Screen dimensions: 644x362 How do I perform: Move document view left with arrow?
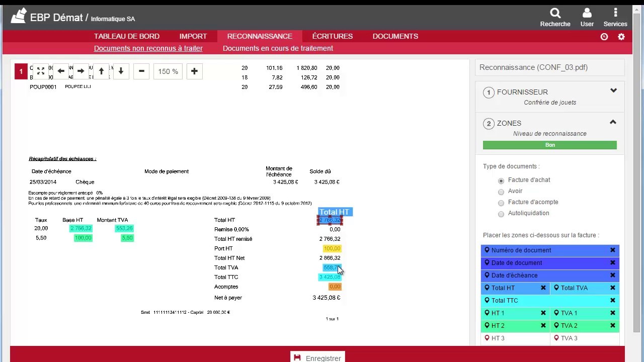coord(61,71)
